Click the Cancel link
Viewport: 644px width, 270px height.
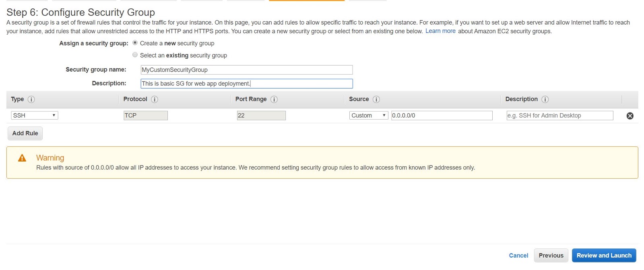518,256
